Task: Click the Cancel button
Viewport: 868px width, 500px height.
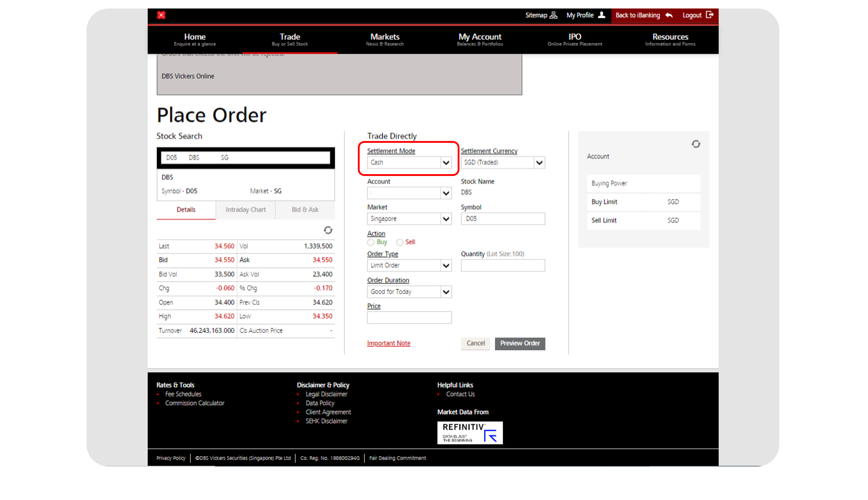Action: point(476,343)
